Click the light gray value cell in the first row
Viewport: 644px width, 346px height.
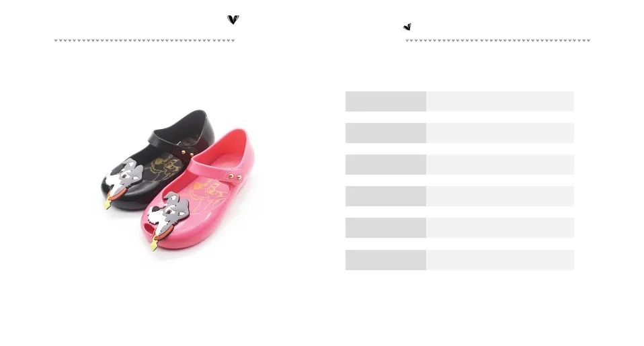500,101
